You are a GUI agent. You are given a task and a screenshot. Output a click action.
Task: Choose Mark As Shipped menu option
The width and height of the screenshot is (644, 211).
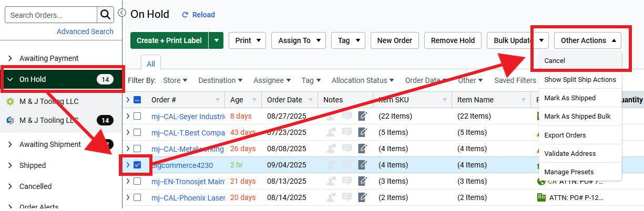(570, 98)
